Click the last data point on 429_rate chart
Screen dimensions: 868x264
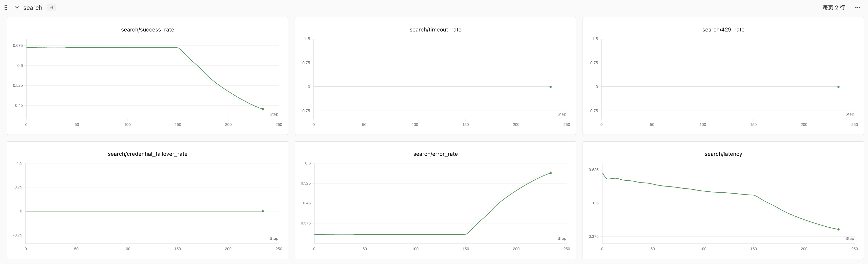838,87
